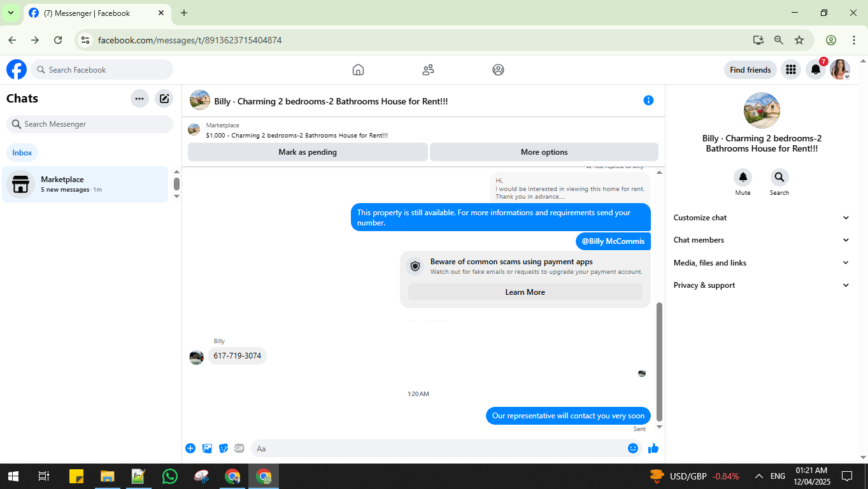The image size is (868, 489).
Task: Choose a sticker from the composer
Action: 224,448
